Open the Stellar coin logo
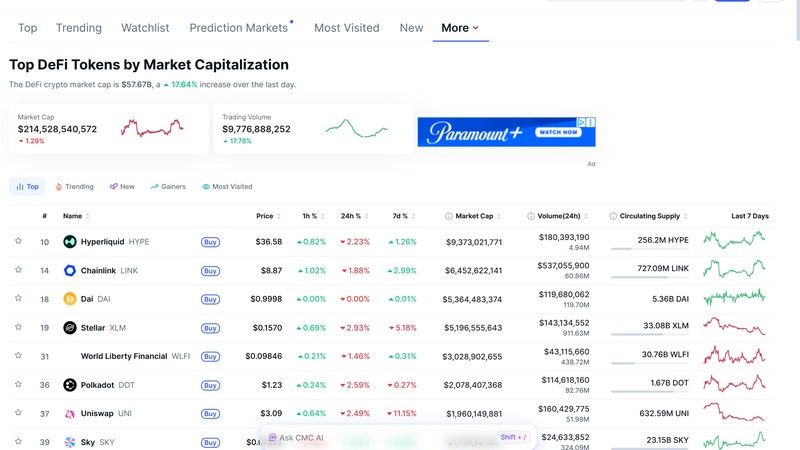The width and height of the screenshot is (800, 450). click(x=70, y=328)
